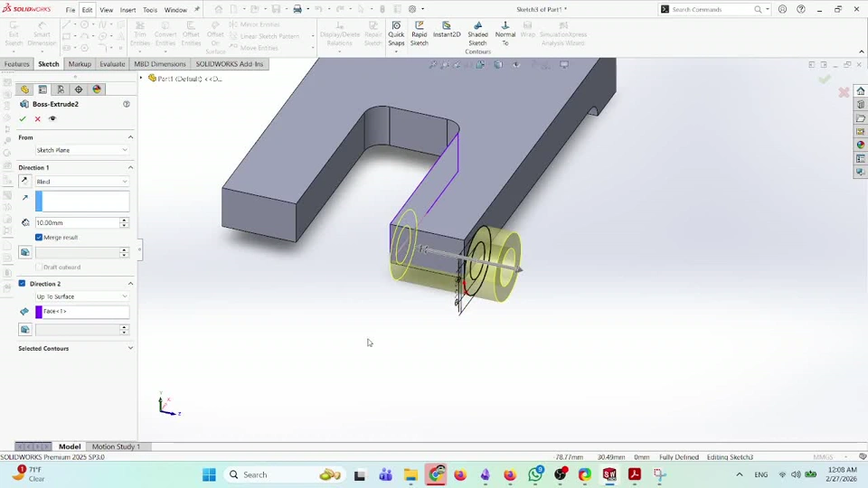Switch to the Features tab
The width and height of the screenshot is (868, 488).
click(16, 64)
